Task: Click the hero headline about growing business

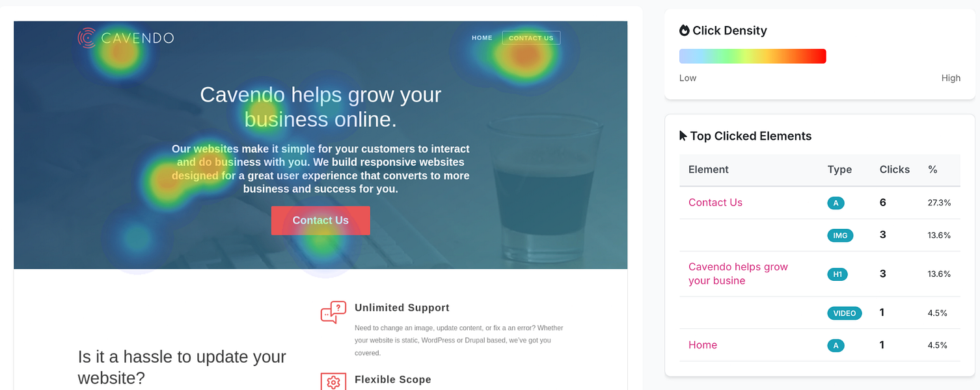Action: (x=321, y=107)
